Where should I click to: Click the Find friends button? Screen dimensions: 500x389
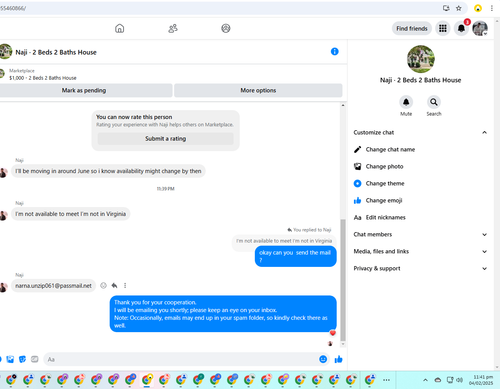click(412, 29)
